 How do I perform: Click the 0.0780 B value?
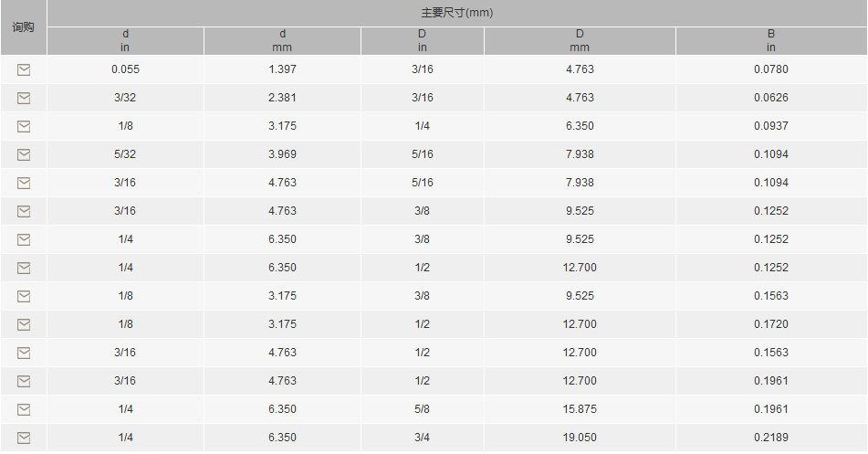pos(771,69)
